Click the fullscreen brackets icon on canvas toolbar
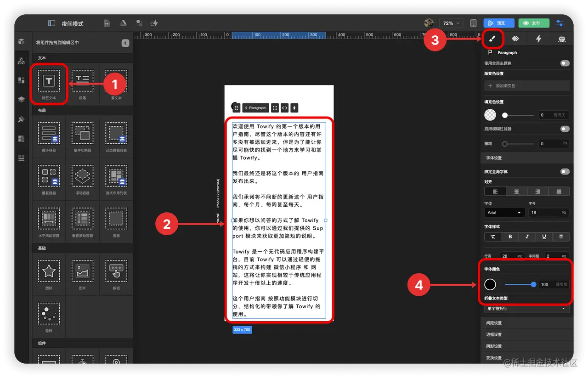Screen dimensions: 588x378 (x=275, y=108)
